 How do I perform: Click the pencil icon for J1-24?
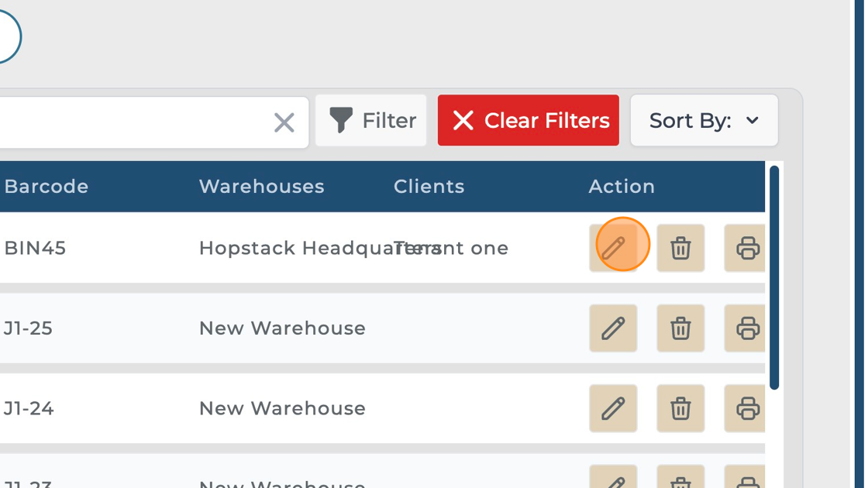tap(613, 408)
